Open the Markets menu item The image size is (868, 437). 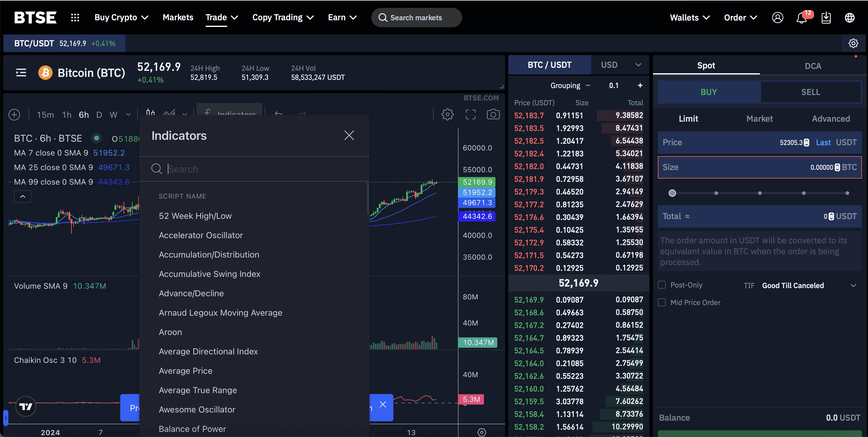coord(177,18)
